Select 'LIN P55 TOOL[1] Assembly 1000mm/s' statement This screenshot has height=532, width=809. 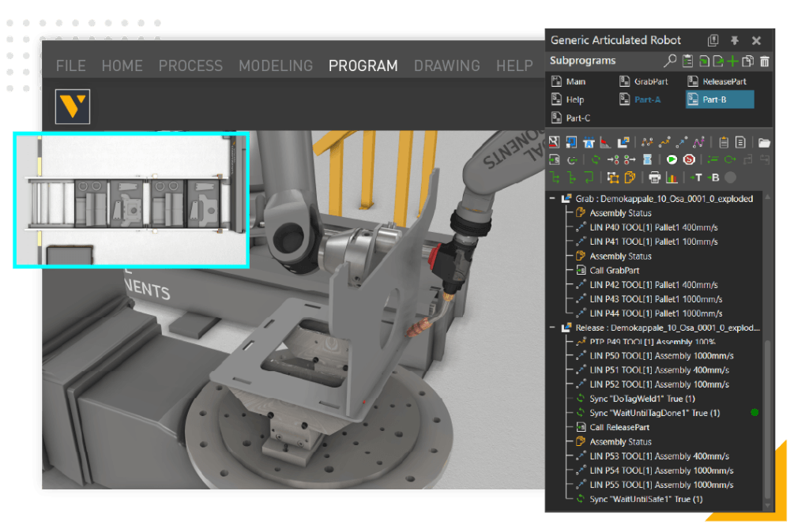point(655,485)
